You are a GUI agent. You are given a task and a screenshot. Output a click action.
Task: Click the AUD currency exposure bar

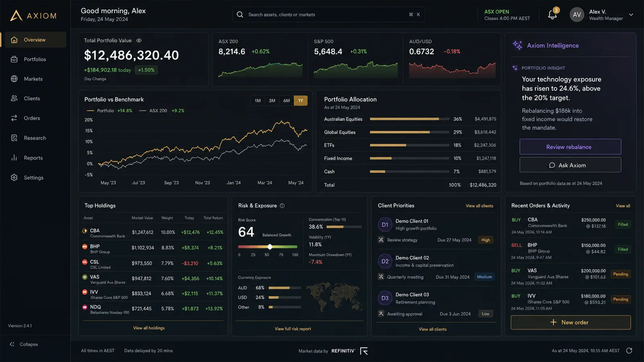coord(285,288)
